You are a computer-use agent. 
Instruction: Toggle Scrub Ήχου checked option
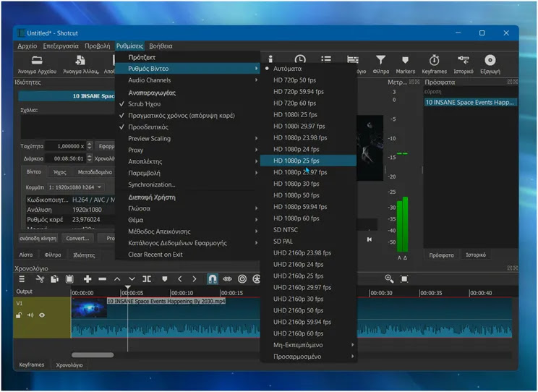[x=187, y=104]
